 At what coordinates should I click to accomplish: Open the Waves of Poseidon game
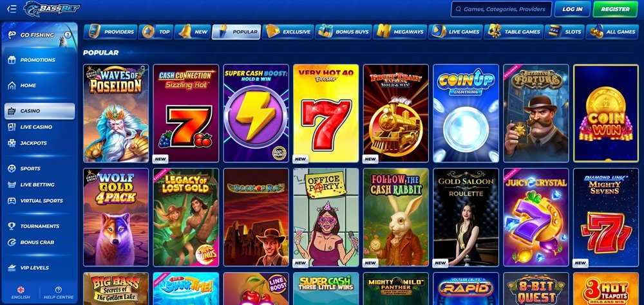116,113
